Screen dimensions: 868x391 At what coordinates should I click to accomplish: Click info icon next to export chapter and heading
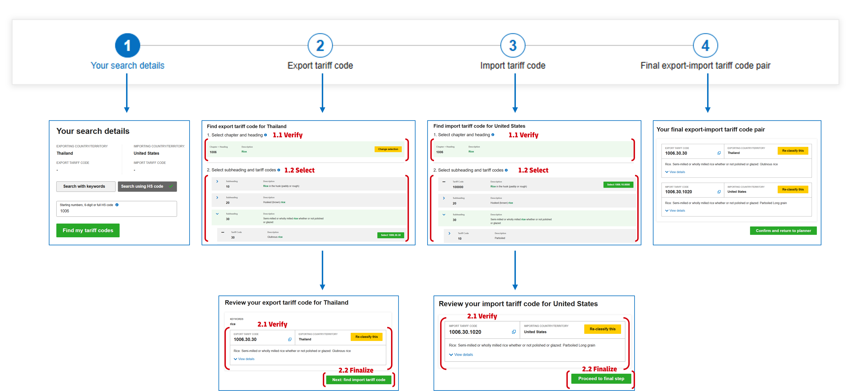(x=266, y=135)
